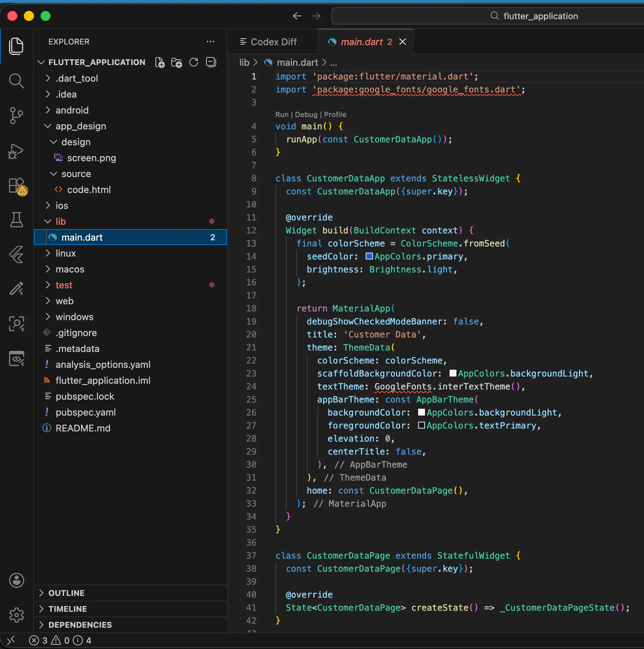Open the problems count in status bar
644x649 pixels.
pos(60,640)
